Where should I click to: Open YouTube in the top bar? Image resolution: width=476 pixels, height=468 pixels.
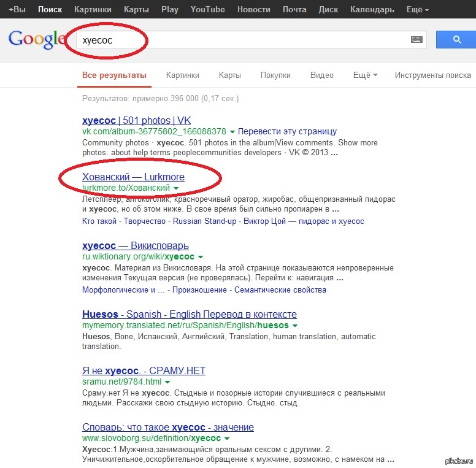[x=208, y=9]
